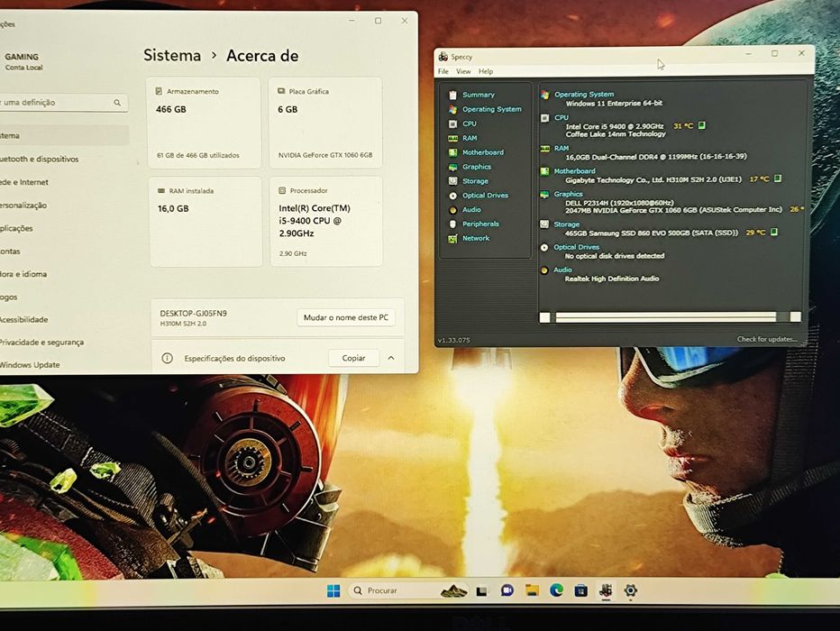The image size is (840, 631).
Task: Click the CPU temperature 31 °C in Speccy
Action: 683,126
